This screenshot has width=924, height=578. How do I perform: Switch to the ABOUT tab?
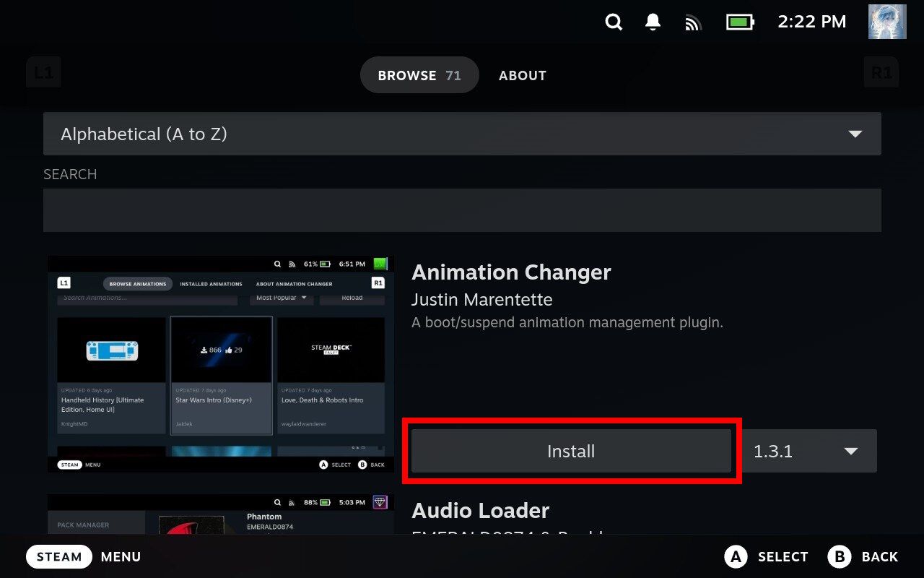tap(522, 74)
